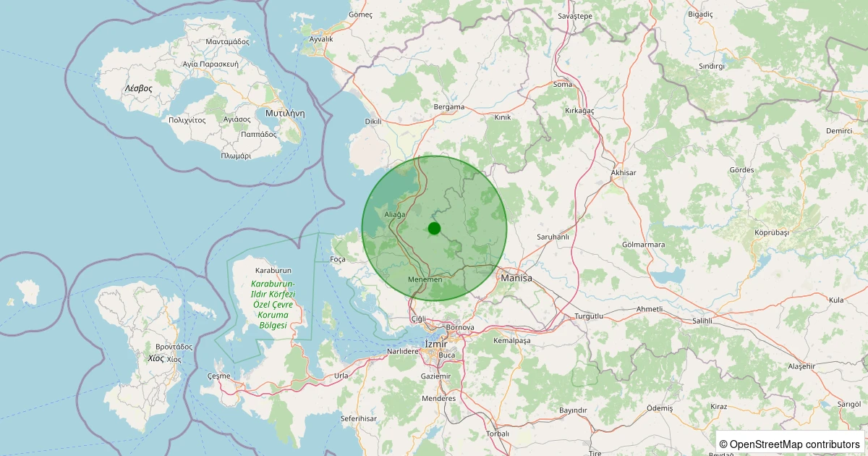
Task: Click the Turgutlu town label
Action: click(x=588, y=317)
